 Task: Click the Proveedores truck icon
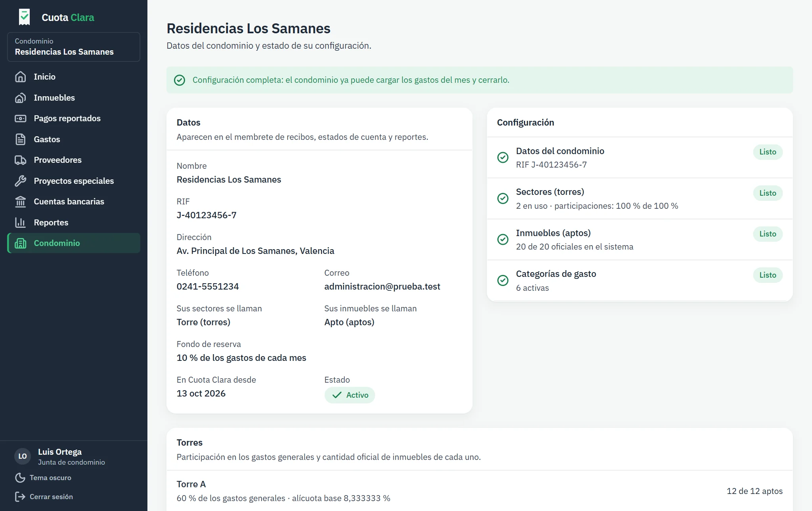pyautogui.click(x=20, y=160)
